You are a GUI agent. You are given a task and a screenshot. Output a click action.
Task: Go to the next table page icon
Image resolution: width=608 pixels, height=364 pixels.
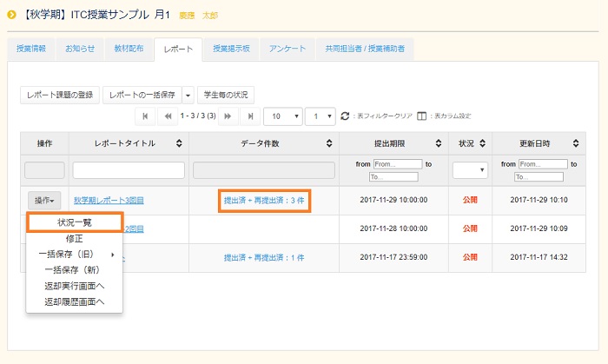[x=228, y=116]
